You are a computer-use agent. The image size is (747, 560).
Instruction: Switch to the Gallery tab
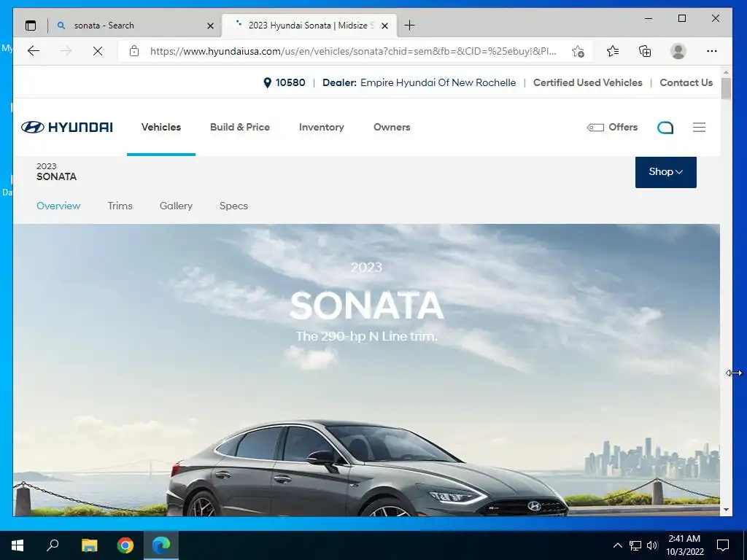coord(176,206)
